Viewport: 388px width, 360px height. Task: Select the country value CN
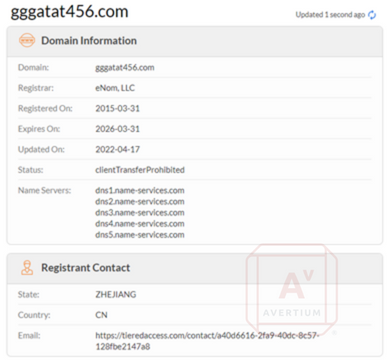(101, 315)
